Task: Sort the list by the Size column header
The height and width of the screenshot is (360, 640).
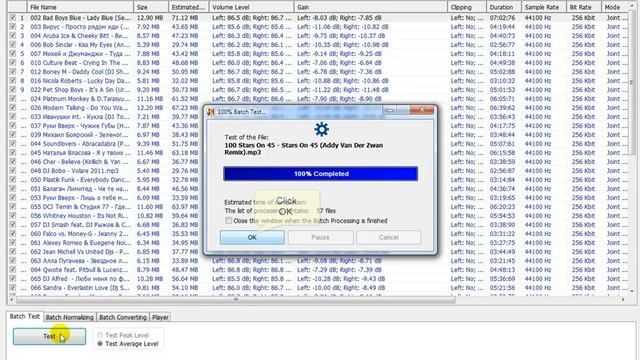Action: 151,7
